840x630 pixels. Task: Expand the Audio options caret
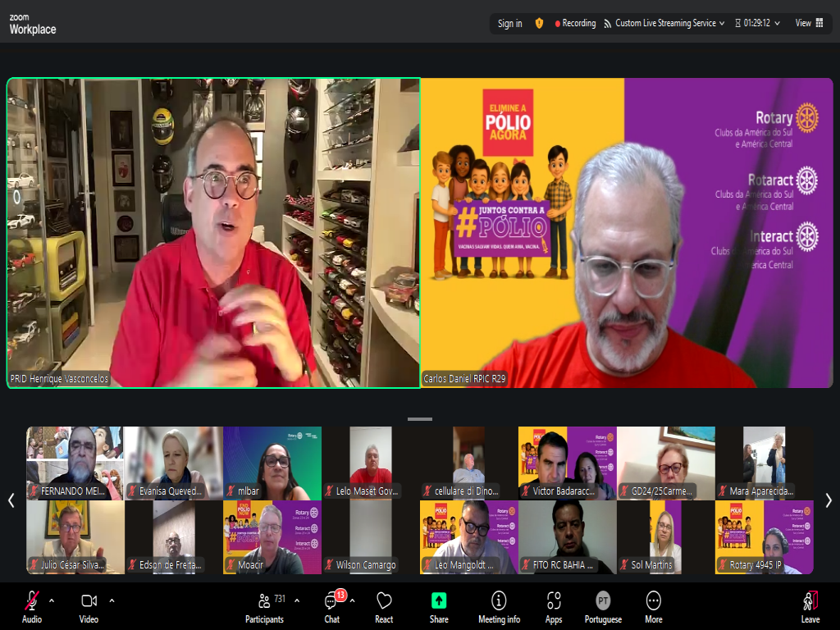[52, 600]
